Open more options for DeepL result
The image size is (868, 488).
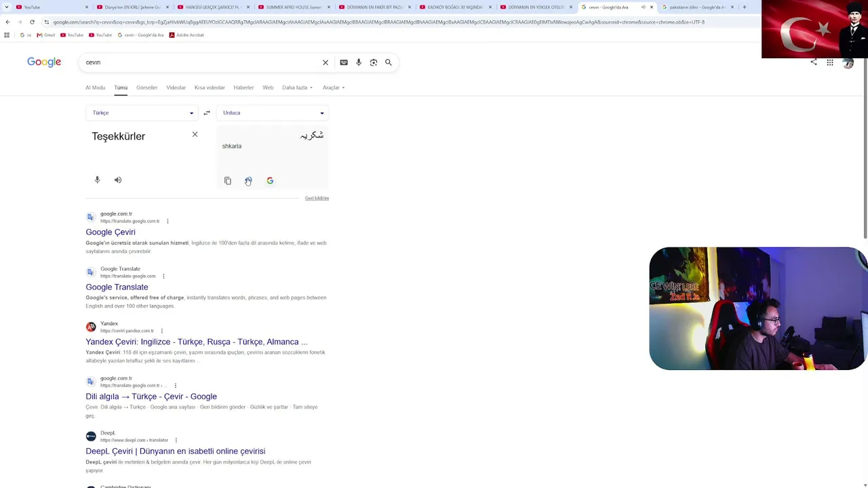coord(176,441)
